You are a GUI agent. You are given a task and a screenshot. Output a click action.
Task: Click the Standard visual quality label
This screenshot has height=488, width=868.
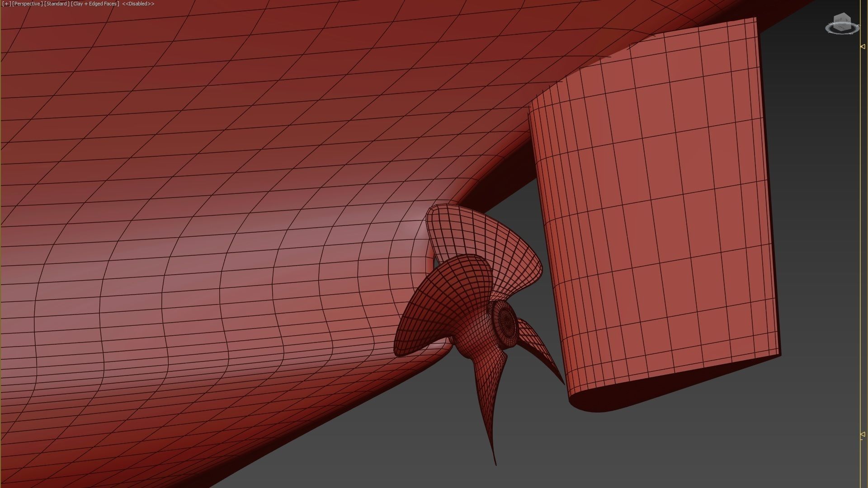[x=57, y=4]
